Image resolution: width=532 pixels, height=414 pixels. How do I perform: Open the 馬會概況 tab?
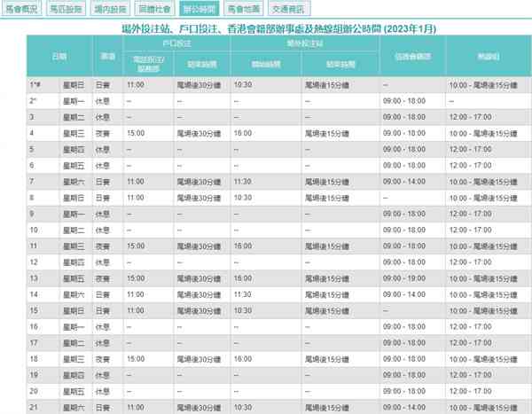[22, 10]
